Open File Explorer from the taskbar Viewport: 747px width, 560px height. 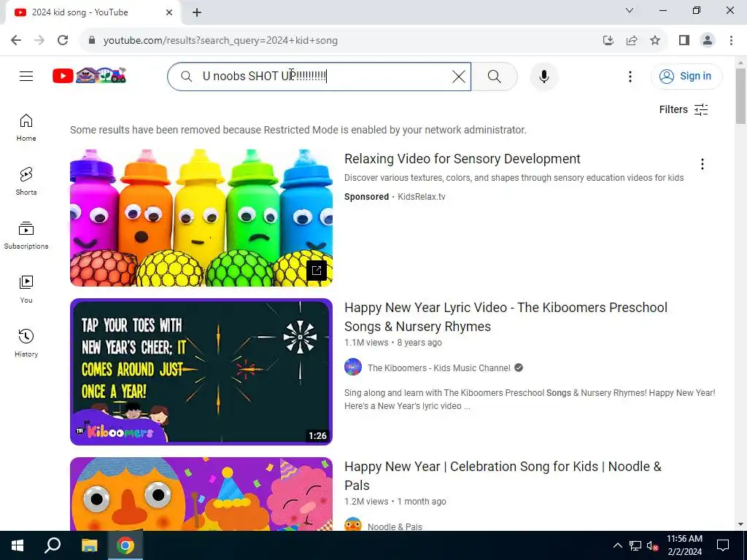(x=89, y=545)
